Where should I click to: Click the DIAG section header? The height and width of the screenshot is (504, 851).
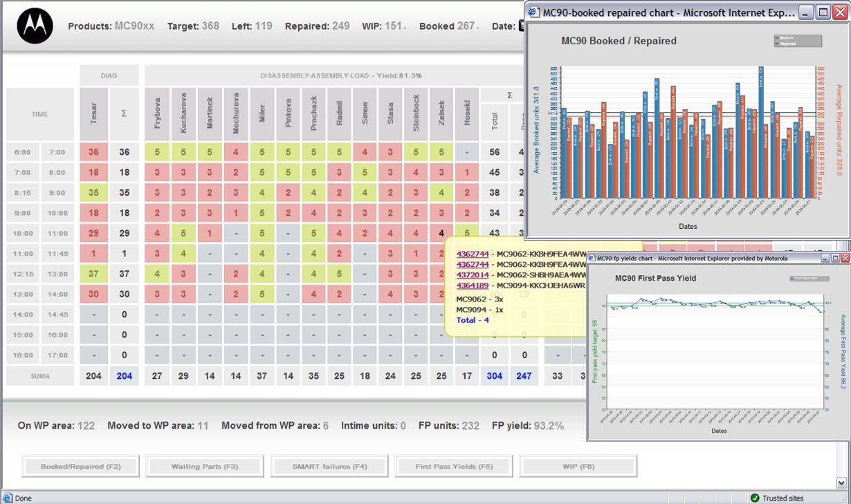(x=109, y=75)
